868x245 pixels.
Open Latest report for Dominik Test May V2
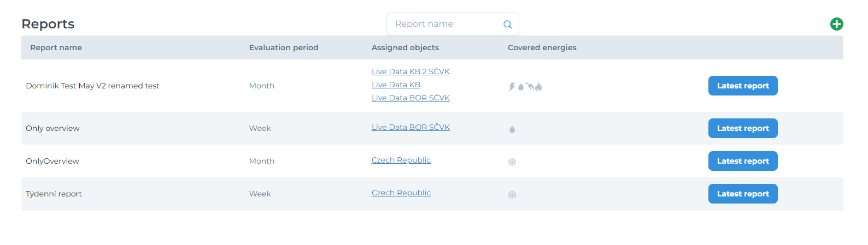click(742, 86)
